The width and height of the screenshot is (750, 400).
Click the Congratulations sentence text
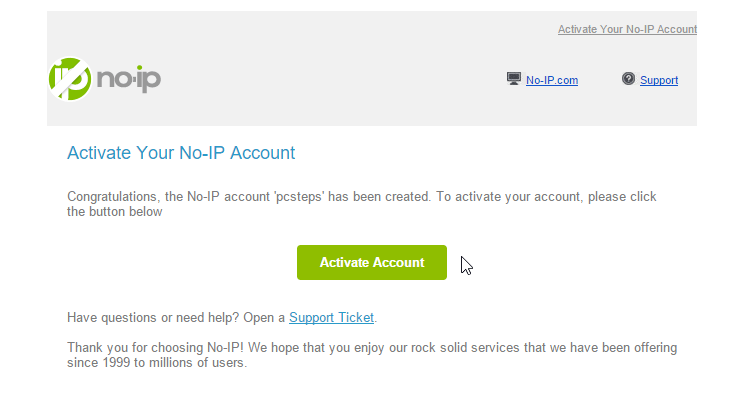coord(249,197)
